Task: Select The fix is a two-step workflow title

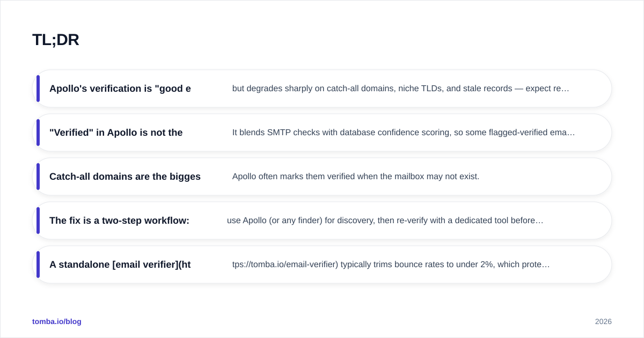Action: [x=119, y=221]
